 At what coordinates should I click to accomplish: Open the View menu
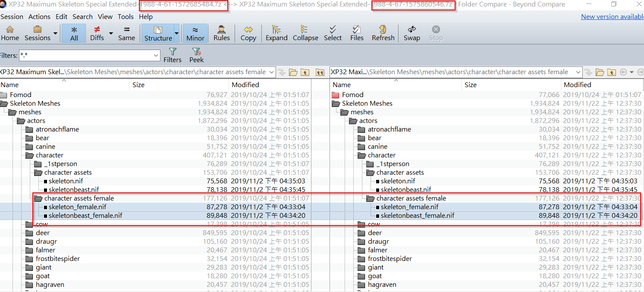tap(105, 16)
